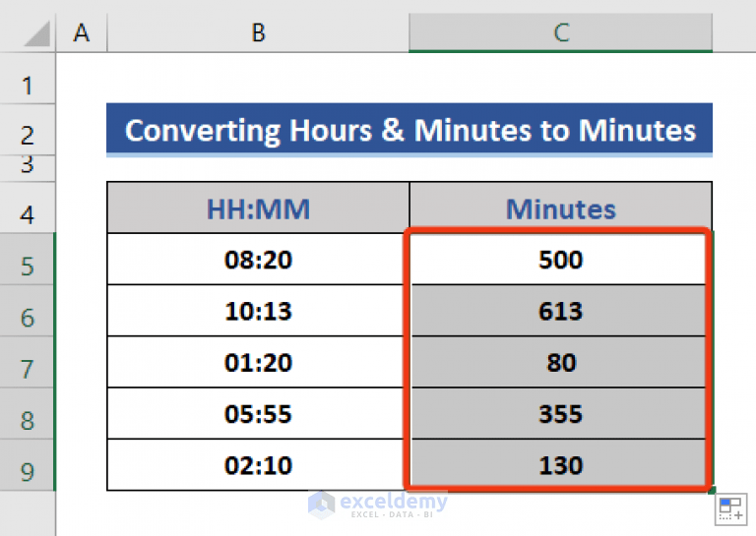Click the fill handle at selection corner

712,490
